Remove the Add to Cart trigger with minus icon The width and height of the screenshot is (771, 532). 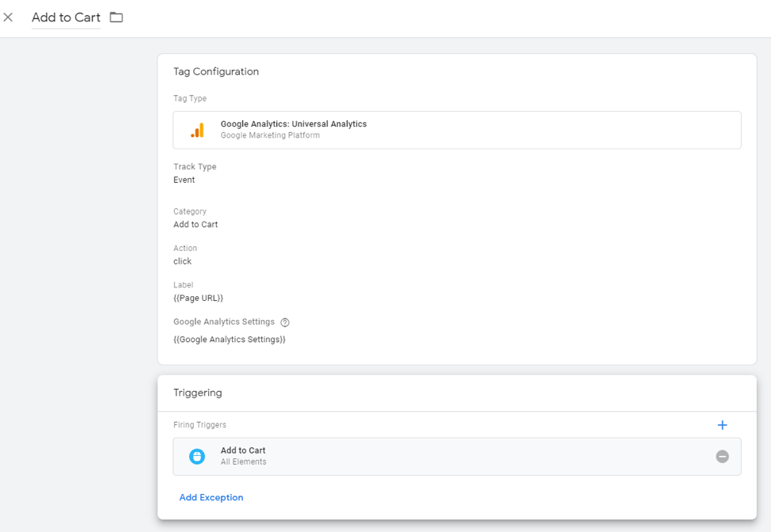722,456
